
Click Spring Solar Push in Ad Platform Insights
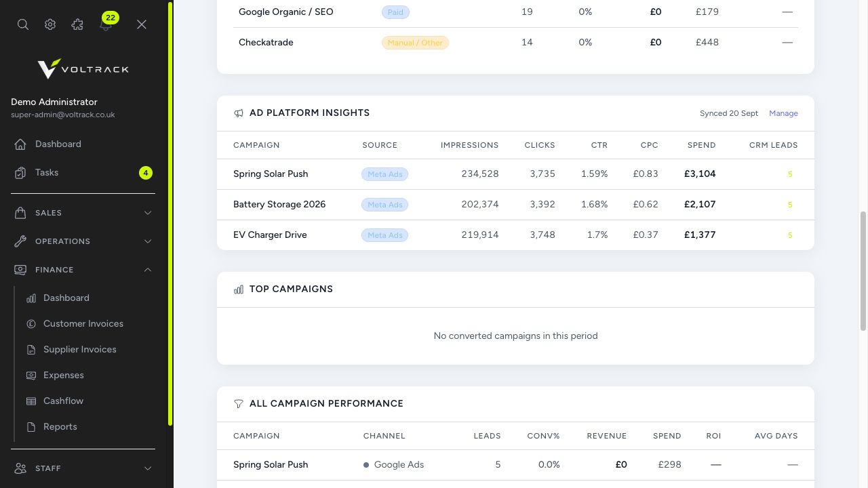point(271,174)
